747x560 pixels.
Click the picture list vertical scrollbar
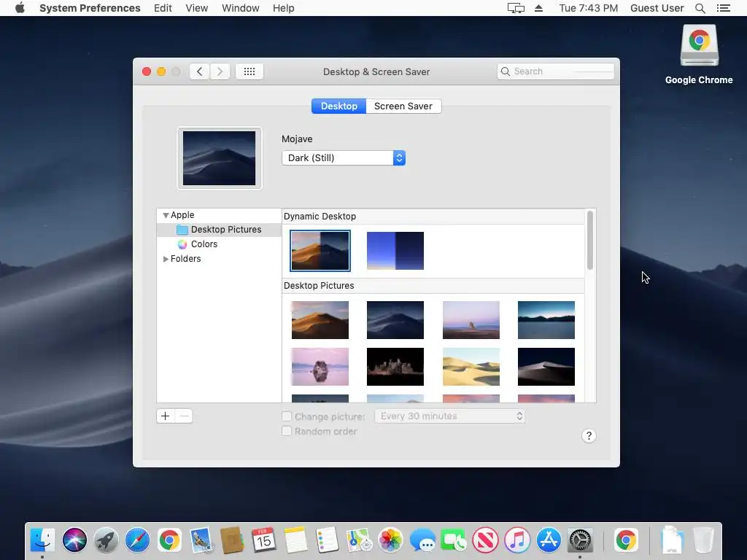coord(590,241)
